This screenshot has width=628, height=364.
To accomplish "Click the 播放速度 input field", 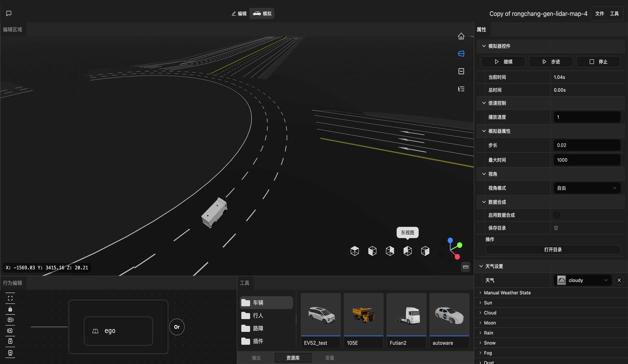I will click(x=587, y=117).
